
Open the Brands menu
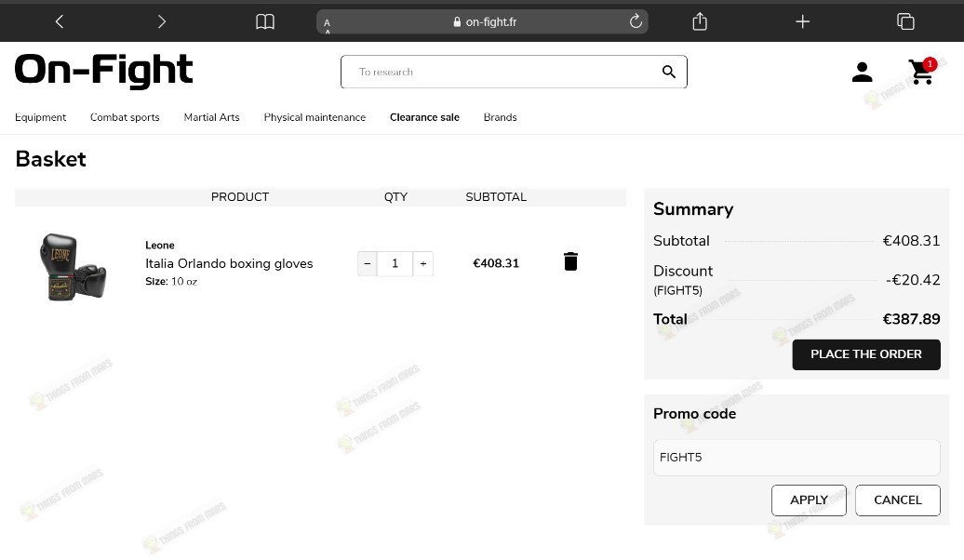500,117
